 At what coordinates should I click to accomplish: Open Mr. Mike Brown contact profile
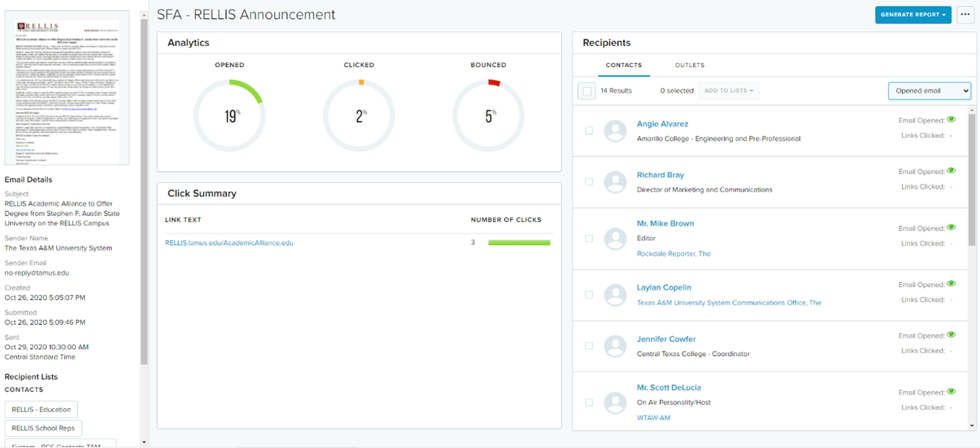tap(665, 224)
